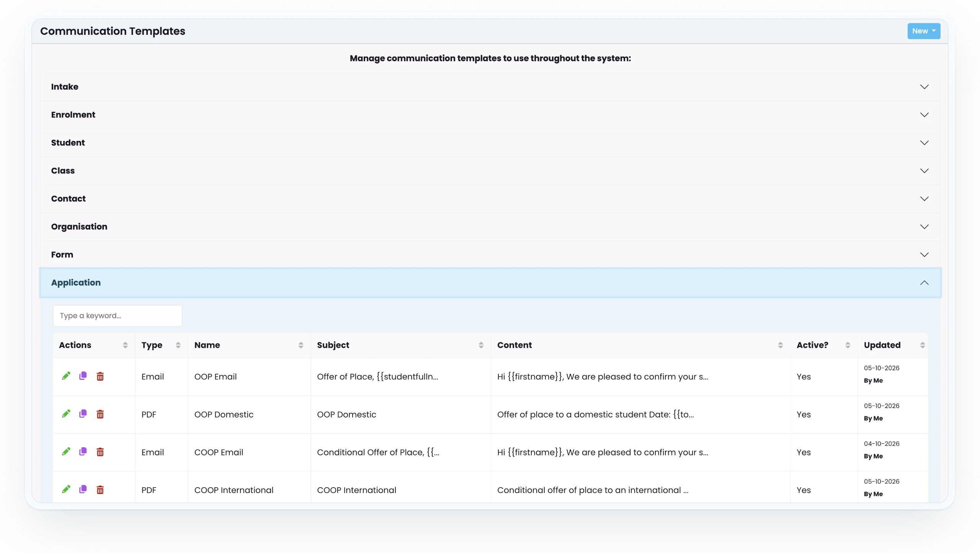The height and width of the screenshot is (553, 980).
Task: Delete the OOP Domestic template
Action: tap(100, 414)
